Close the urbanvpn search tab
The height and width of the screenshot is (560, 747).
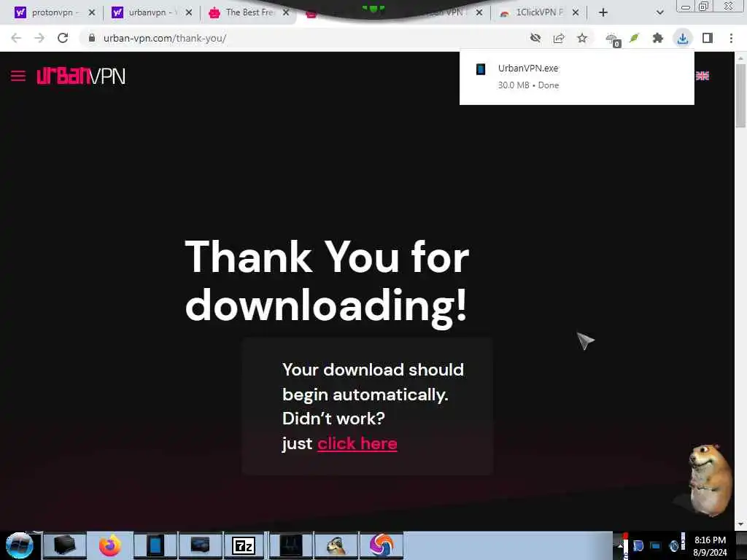coord(189,13)
